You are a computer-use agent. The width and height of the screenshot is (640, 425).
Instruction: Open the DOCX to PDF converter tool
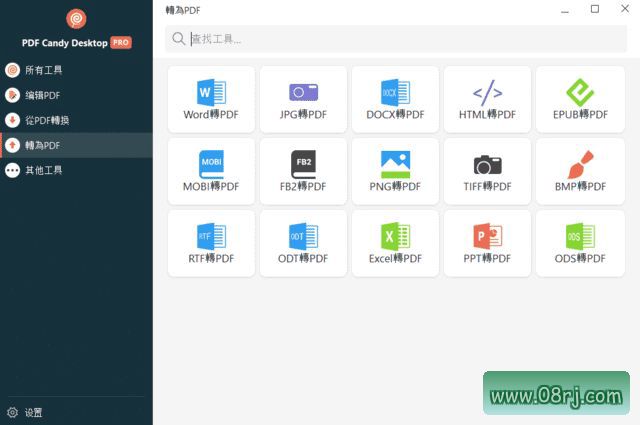tap(395, 99)
